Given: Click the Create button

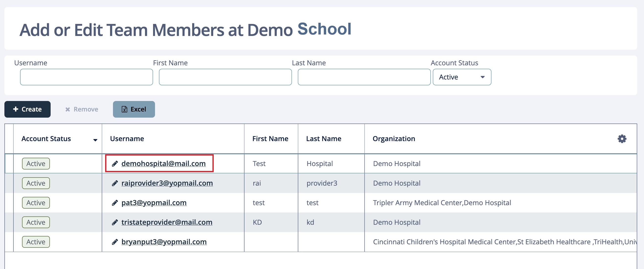Looking at the screenshot, I should click(27, 109).
